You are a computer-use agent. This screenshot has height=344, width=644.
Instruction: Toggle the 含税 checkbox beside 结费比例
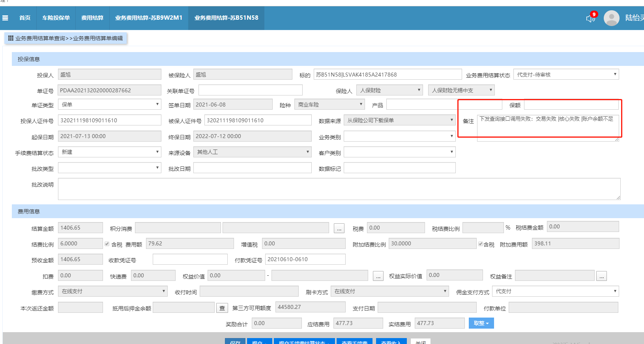pos(107,244)
